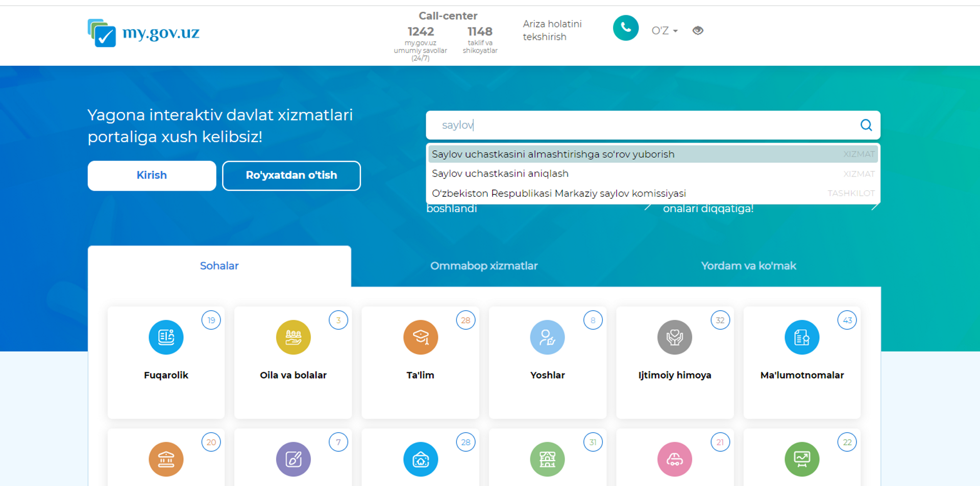980x486 pixels.
Task: Click the Fuqarolik label text
Action: (166, 375)
